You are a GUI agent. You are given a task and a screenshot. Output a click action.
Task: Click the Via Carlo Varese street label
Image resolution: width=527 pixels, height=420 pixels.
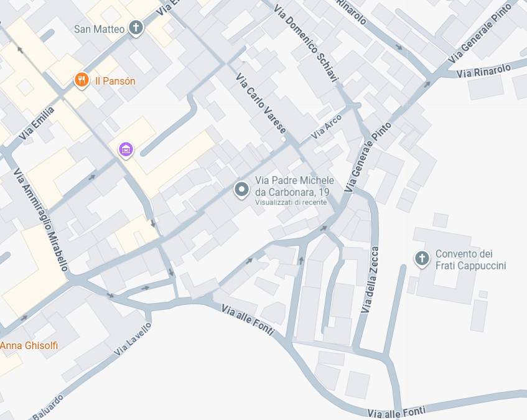click(x=261, y=103)
